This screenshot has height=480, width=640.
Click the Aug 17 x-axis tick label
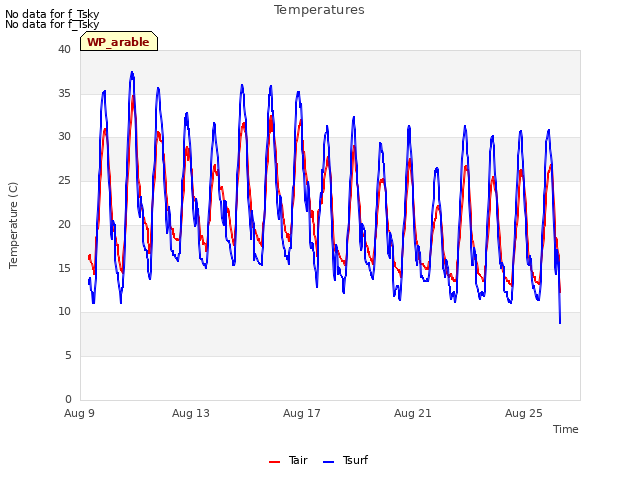[302, 413]
